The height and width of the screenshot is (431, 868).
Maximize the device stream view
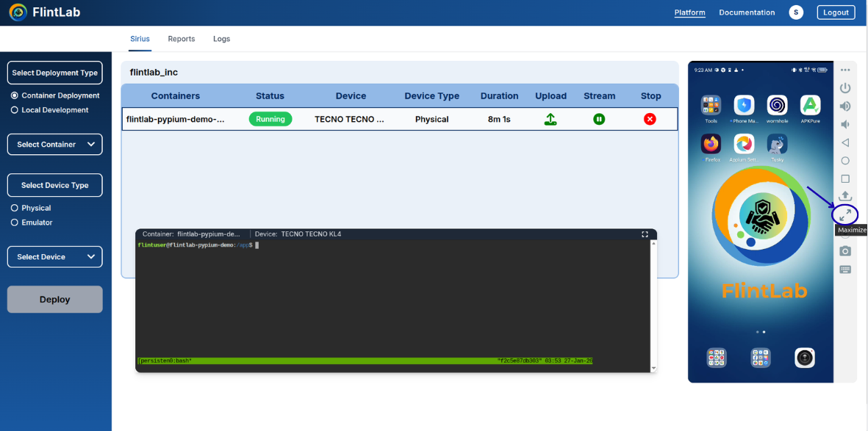coord(844,215)
